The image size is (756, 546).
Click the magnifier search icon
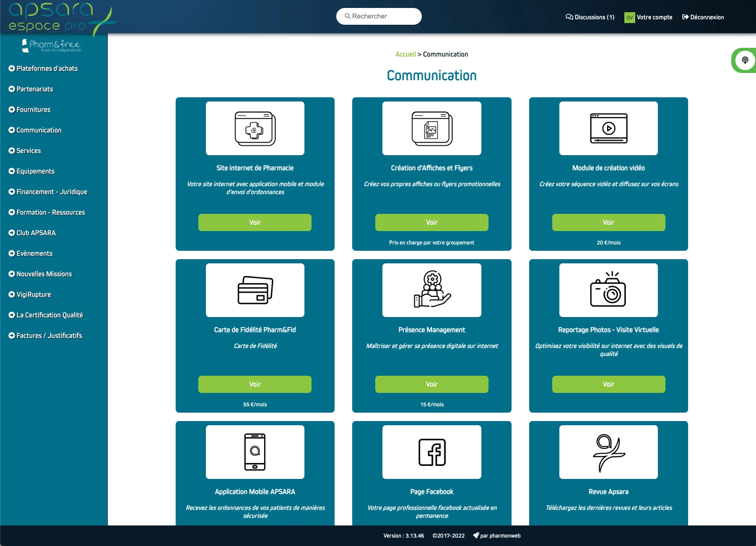[348, 16]
